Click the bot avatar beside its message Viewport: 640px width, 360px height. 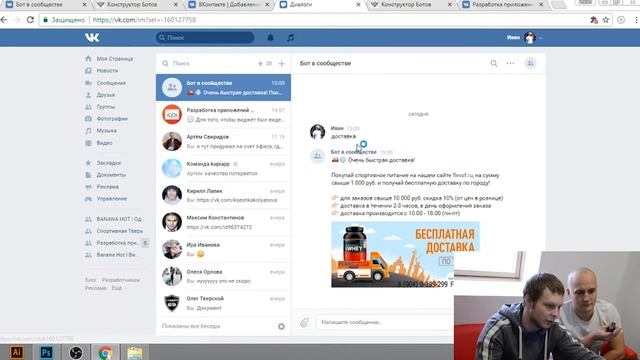[317, 156]
